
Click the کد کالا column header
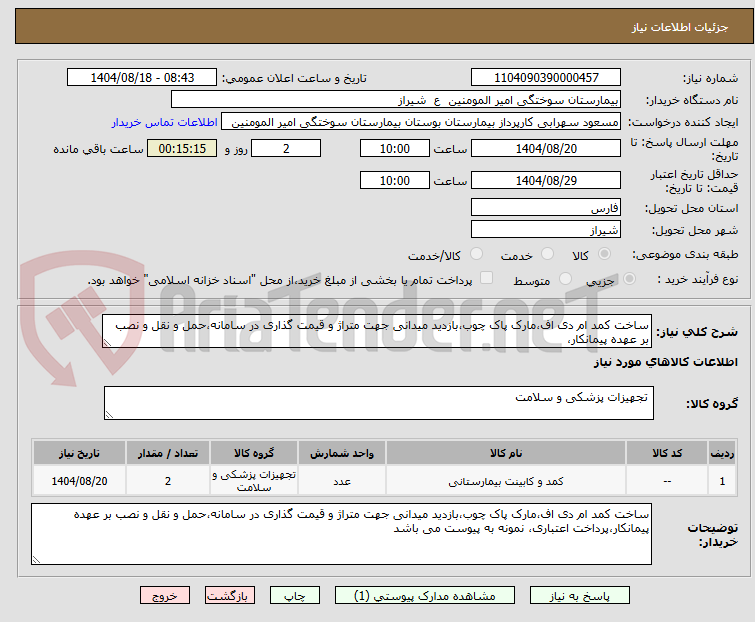click(667, 454)
